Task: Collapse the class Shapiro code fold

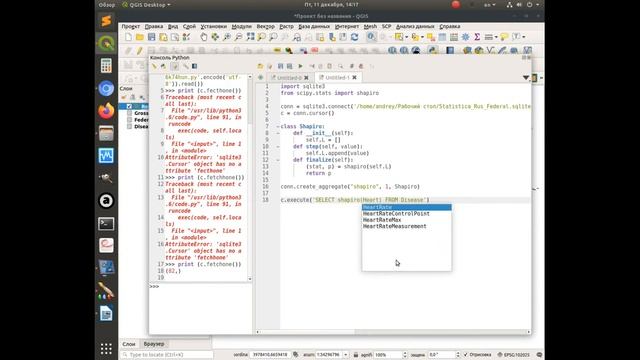Action: [x=278, y=127]
